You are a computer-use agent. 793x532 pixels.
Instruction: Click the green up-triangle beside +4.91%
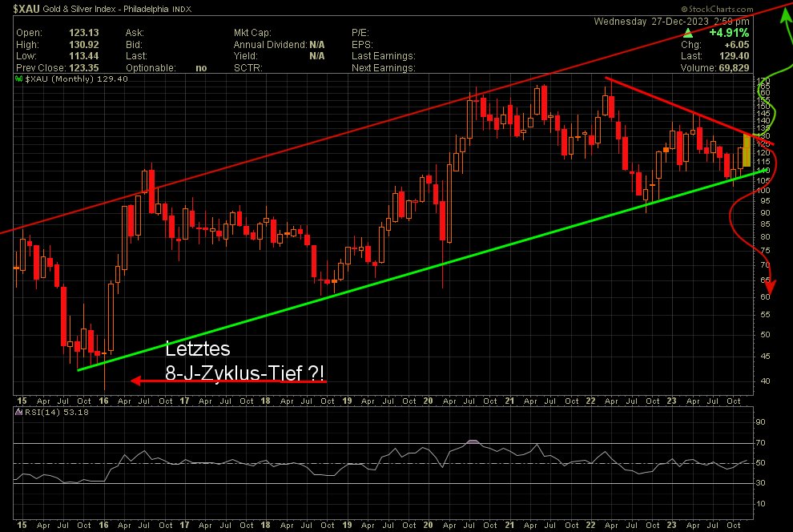688,34
